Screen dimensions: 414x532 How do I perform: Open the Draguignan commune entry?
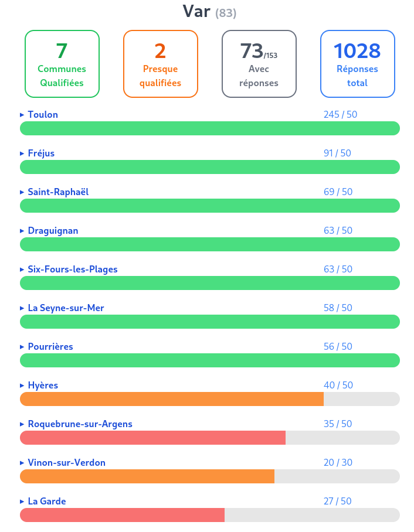pos(53,231)
